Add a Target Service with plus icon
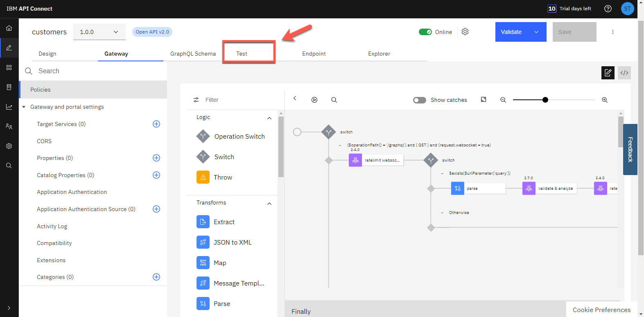 coord(156,124)
